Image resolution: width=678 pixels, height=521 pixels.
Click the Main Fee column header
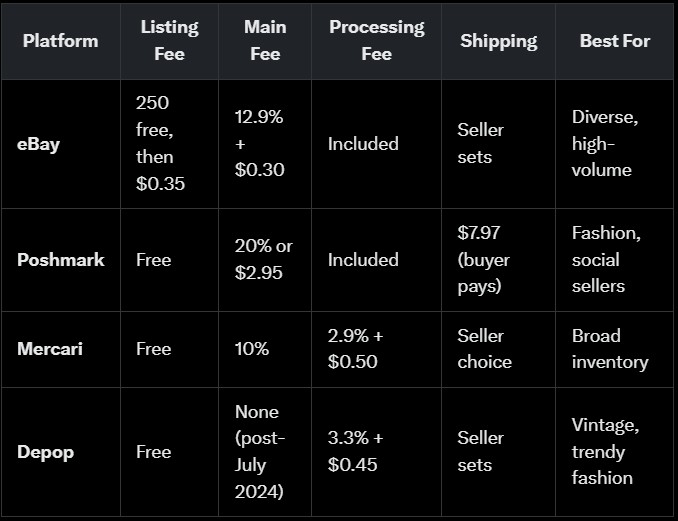(265, 41)
